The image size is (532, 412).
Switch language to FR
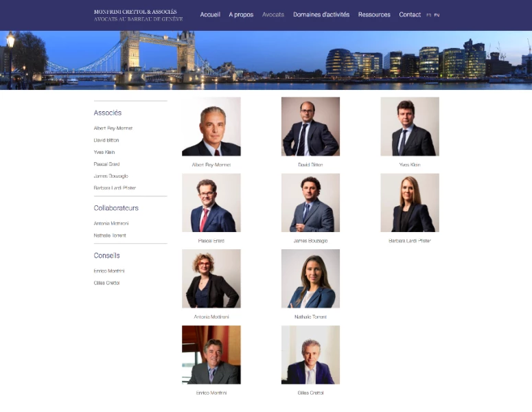(x=428, y=15)
